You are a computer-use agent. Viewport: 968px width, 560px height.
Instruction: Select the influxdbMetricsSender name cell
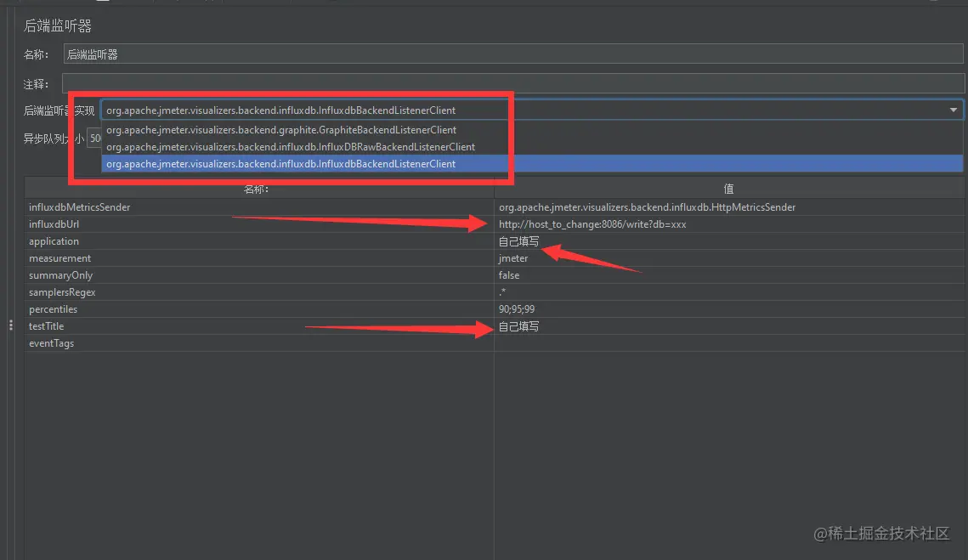pyautogui.click(x=259, y=206)
